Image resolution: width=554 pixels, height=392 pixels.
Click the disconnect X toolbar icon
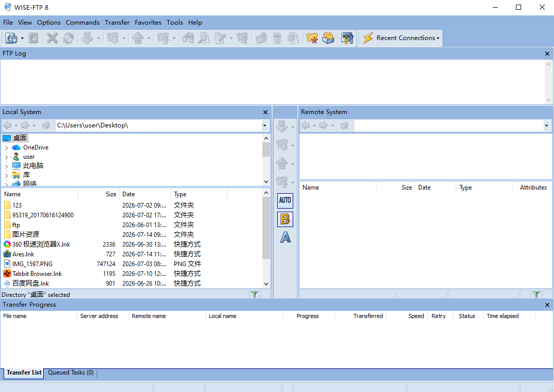[52, 38]
